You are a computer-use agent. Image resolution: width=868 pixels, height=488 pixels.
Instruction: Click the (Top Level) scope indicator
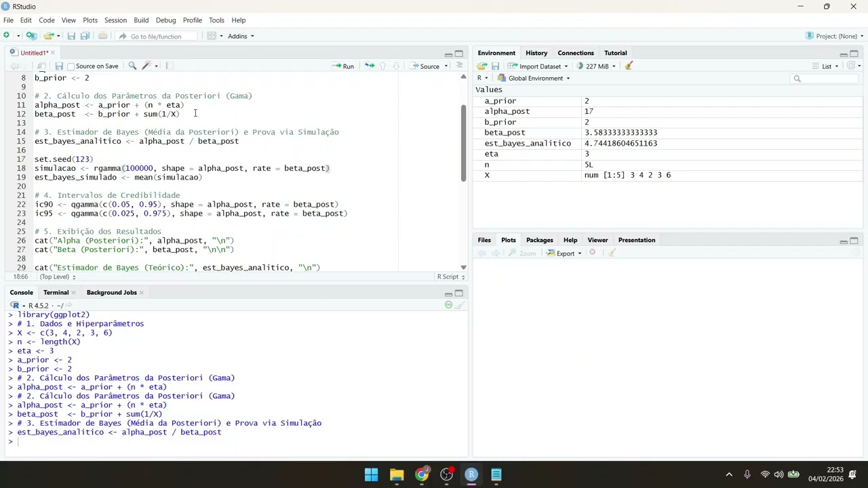point(58,277)
